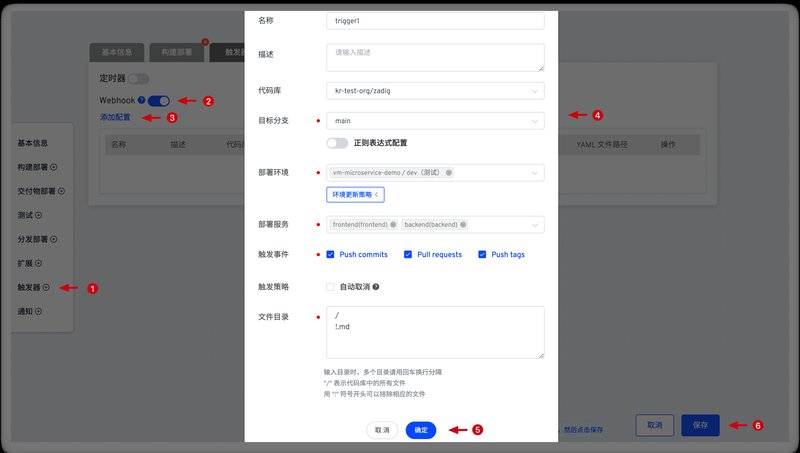Click the plus icon next to 构建部署
The image size is (800, 453).
[53, 167]
